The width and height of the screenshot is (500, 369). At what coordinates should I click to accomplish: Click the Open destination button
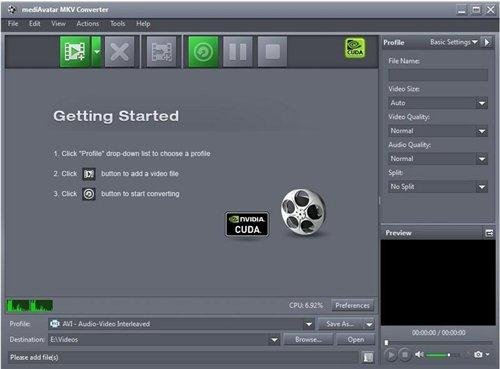(356, 340)
